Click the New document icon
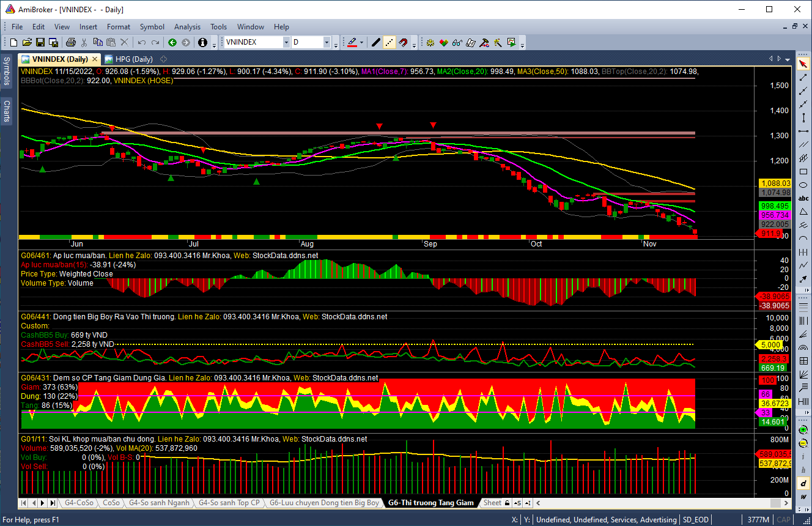This screenshot has width=812, height=526. [13, 42]
